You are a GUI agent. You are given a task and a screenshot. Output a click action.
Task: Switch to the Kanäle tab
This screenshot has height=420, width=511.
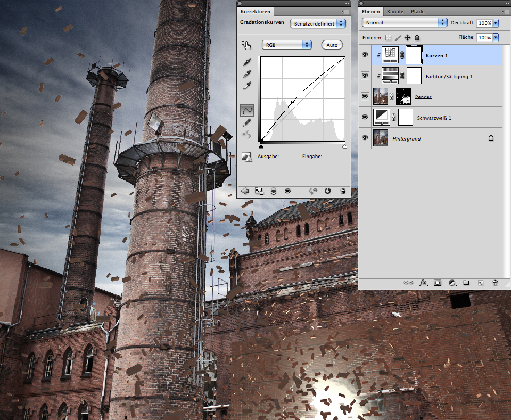[x=395, y=11]
